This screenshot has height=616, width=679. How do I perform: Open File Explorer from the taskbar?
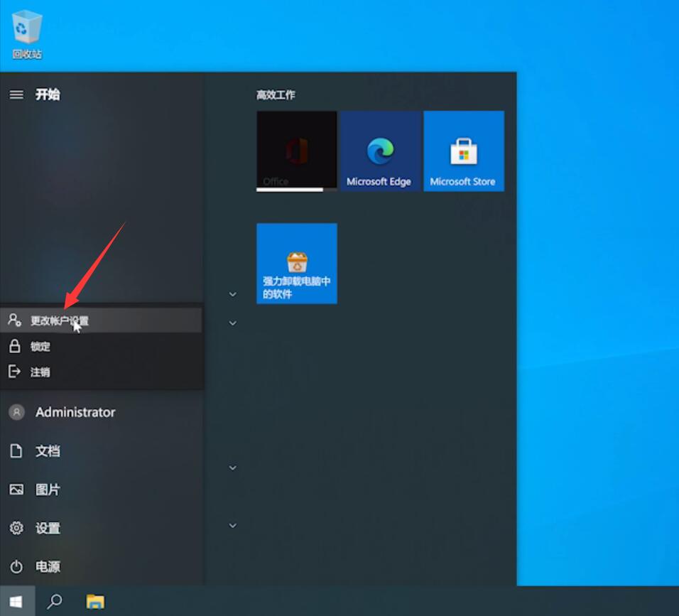pos(95,601)
